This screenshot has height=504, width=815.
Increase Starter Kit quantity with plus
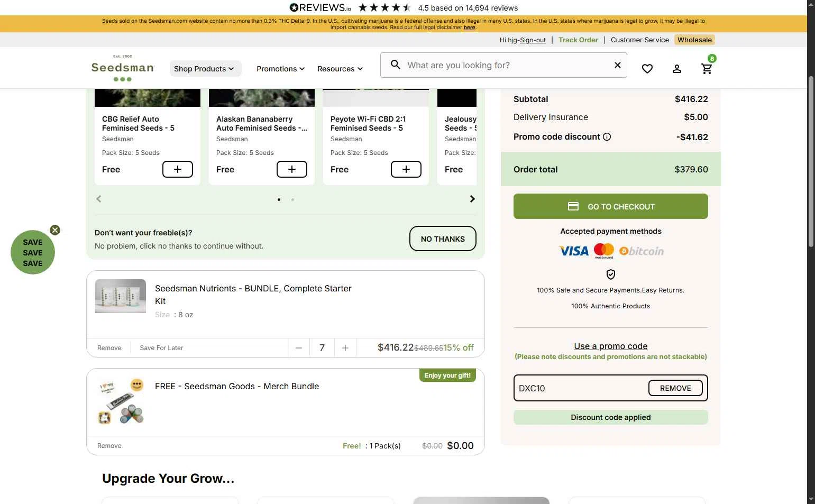coord(345,348)
